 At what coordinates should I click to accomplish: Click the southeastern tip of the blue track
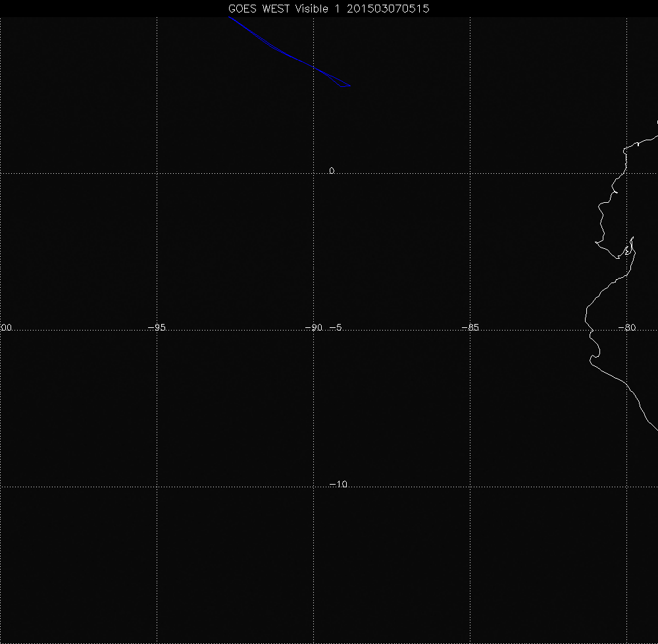tap(349, 86)
